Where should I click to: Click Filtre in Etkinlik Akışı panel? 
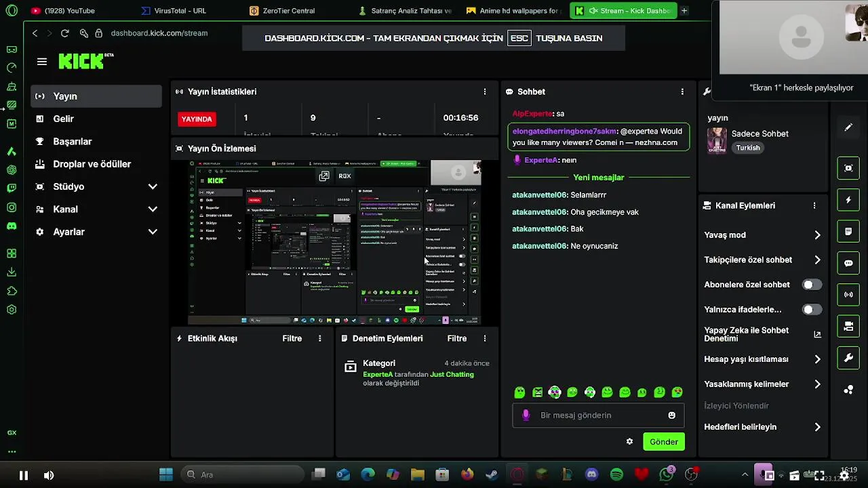tap(292, 338)
